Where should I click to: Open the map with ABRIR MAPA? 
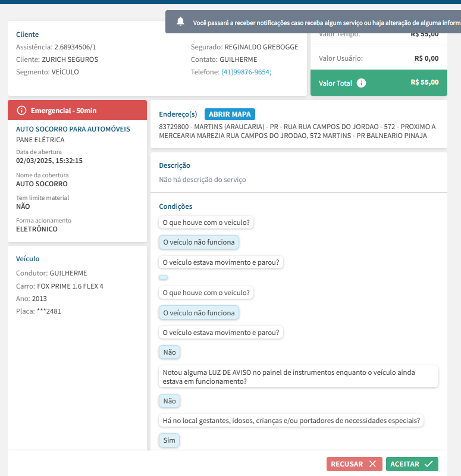point(230,114)
